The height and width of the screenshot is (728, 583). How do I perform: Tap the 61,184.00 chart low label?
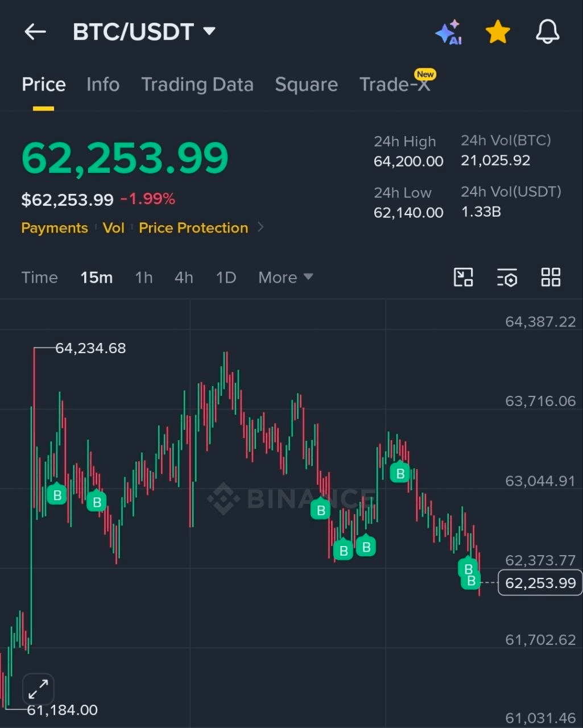click(62, 710)
